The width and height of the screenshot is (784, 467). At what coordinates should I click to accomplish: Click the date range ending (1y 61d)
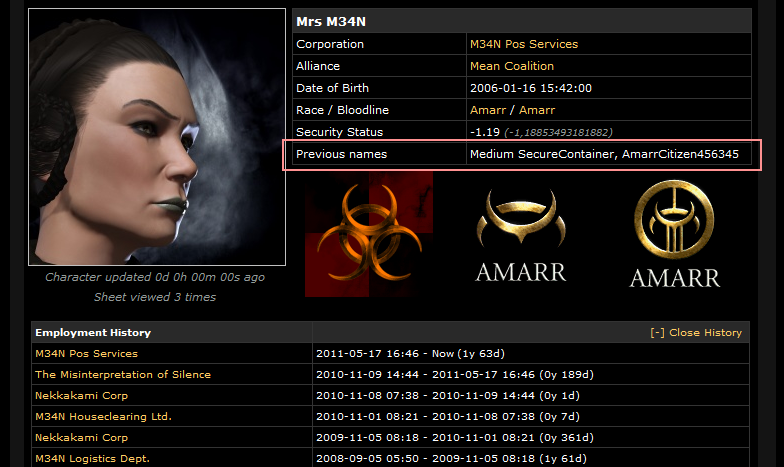point(451,458)
